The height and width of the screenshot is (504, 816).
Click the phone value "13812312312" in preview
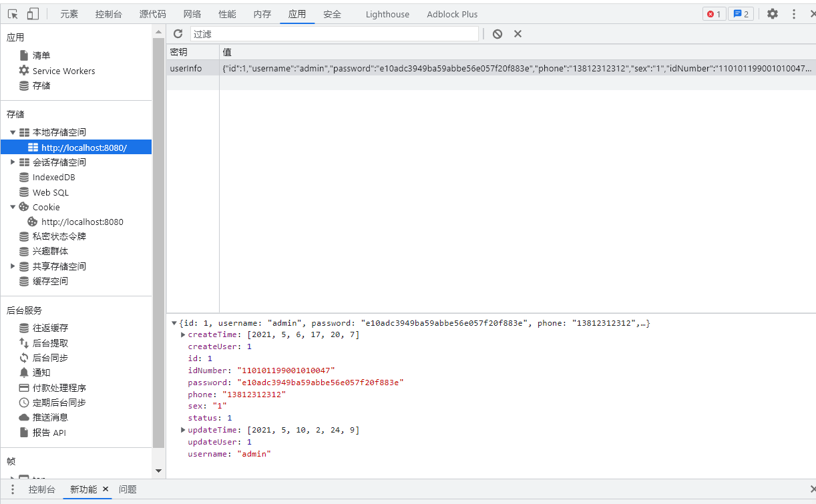click(254, 395)
